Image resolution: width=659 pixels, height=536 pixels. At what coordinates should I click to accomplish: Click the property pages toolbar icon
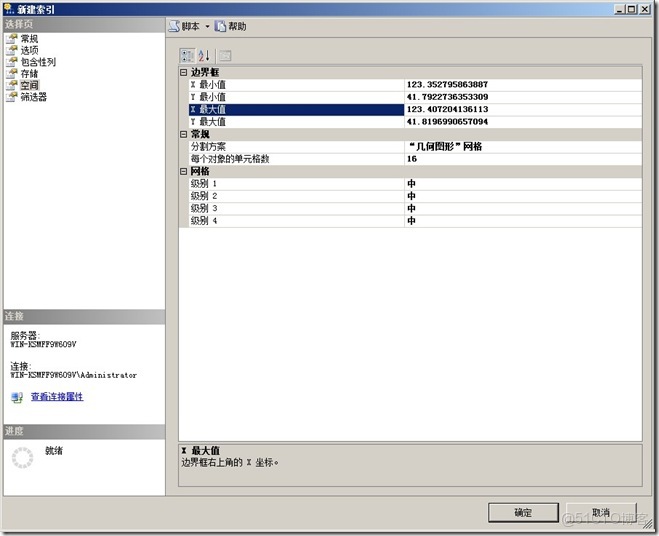pos(225,55)
